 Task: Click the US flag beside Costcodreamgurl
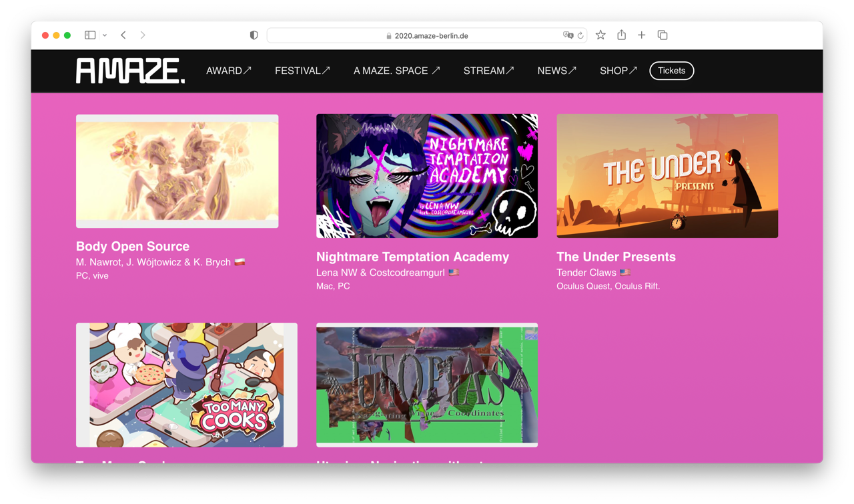[x=454, y=273]
